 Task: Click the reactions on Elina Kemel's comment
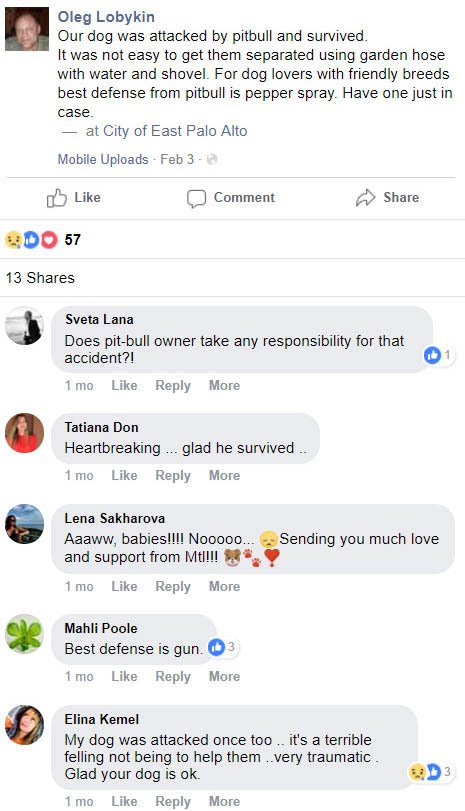(x=431, y=772)
